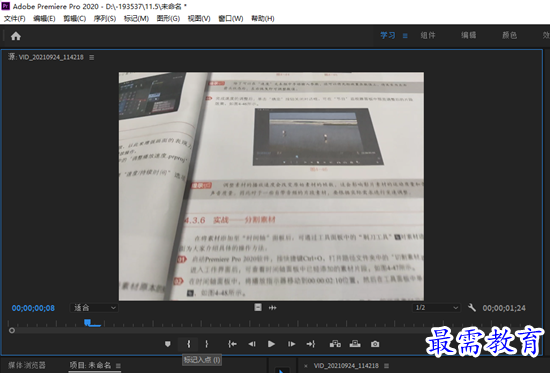
Task: Switch to the 编辑 workspace
Action: tap(469, 35)
